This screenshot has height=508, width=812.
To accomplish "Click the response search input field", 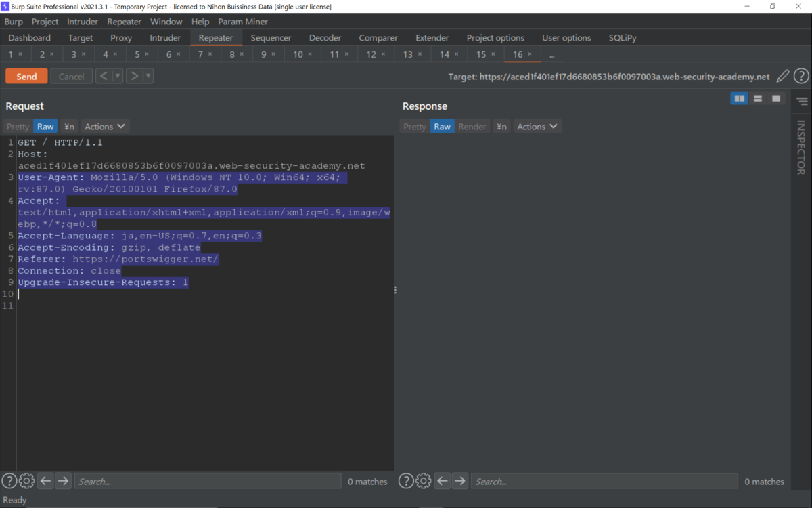I will [604, 481].
